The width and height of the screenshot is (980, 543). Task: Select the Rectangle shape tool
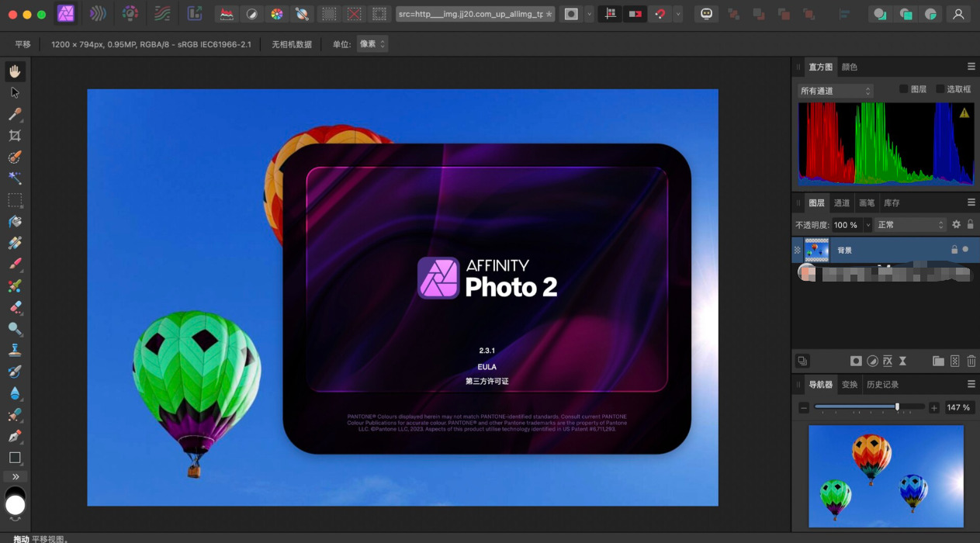pos(15,458)
